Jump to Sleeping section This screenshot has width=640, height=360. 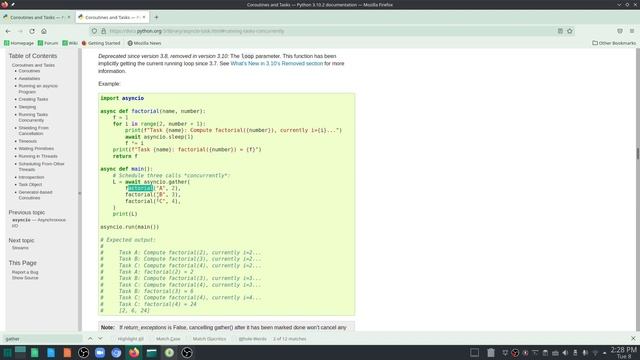coord(27,107)
